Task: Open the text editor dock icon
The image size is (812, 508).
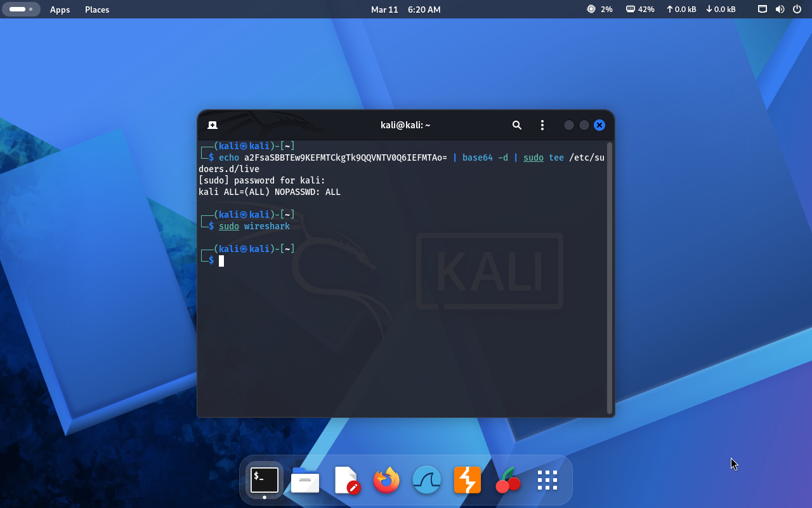Action: [346, 481]
